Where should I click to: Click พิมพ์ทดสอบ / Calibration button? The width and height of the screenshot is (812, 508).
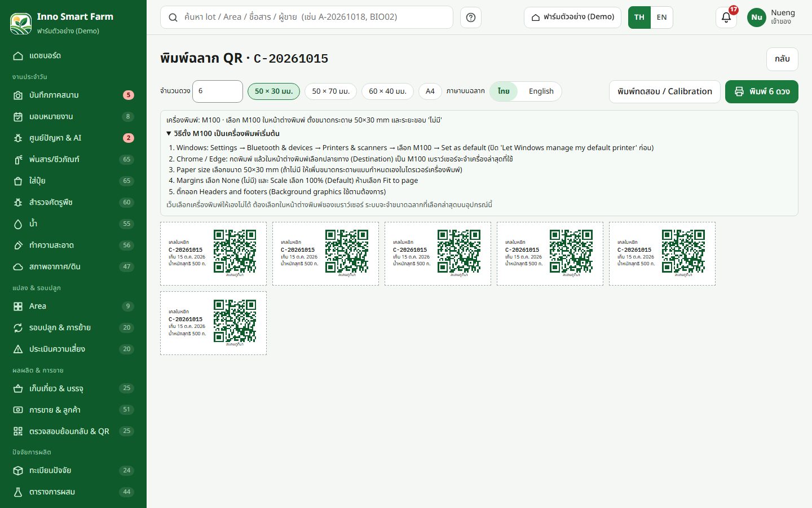[665, 91]
